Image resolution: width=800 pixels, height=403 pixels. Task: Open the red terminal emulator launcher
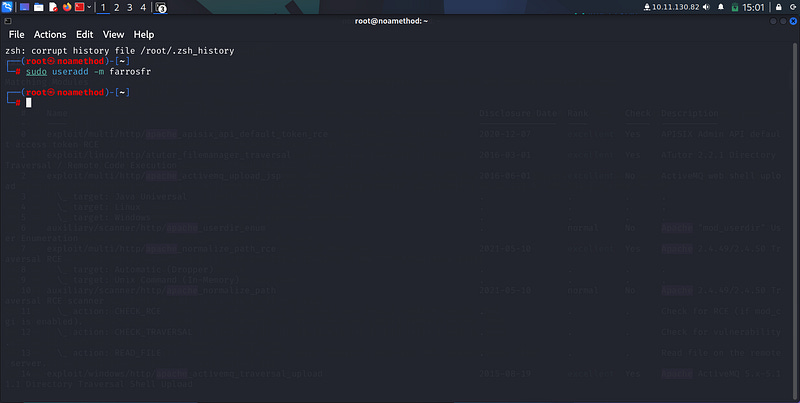[80, 7]
